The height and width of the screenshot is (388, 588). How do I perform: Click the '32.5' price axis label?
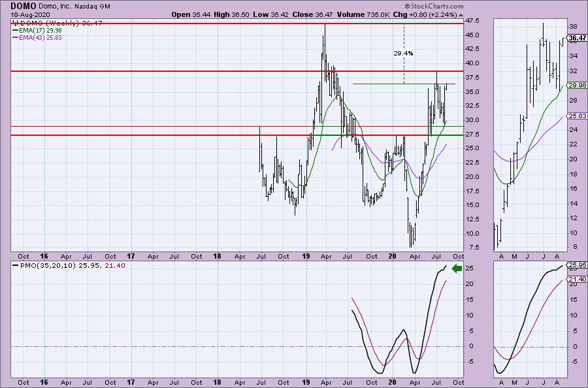(x=472, y=105)
